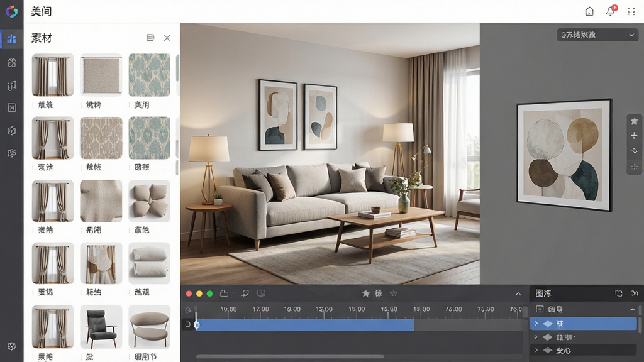Click the timeline horizontal scrollbar
The image size is (644, 362).
[x=290, y=357]
